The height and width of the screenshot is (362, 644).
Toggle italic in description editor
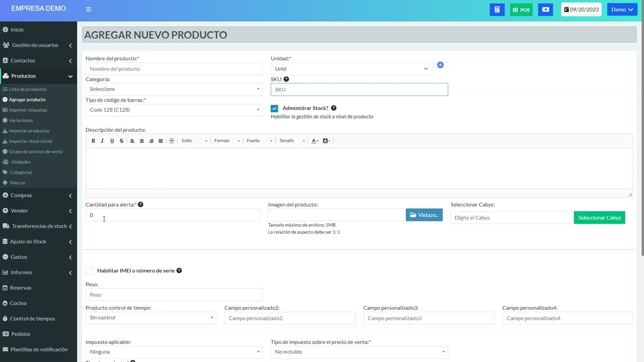coord(102,141)
